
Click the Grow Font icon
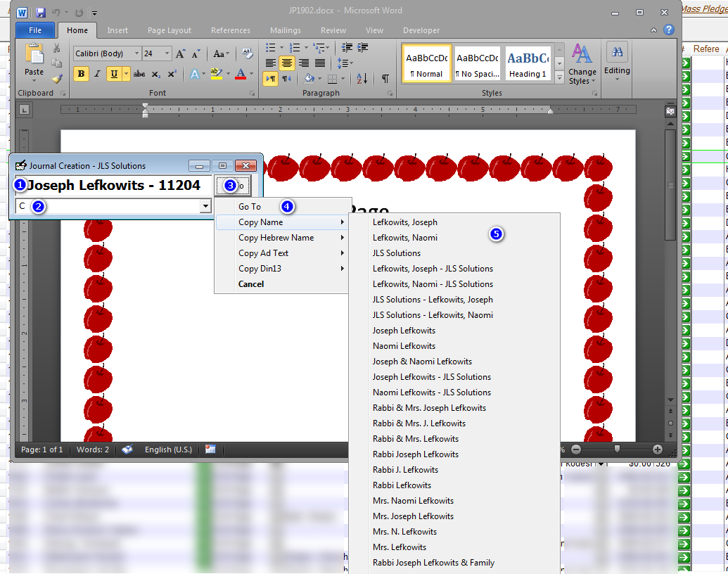click(x=181, y=53)
